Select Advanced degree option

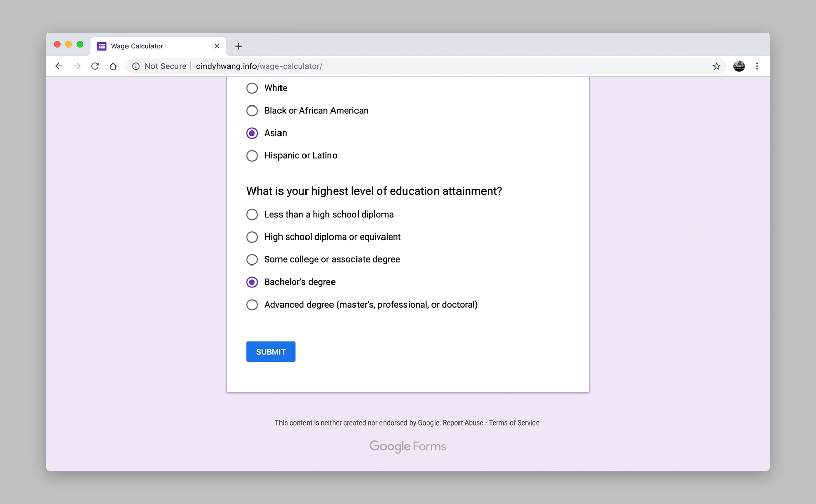pyautogui.click(x=252, y=305)
